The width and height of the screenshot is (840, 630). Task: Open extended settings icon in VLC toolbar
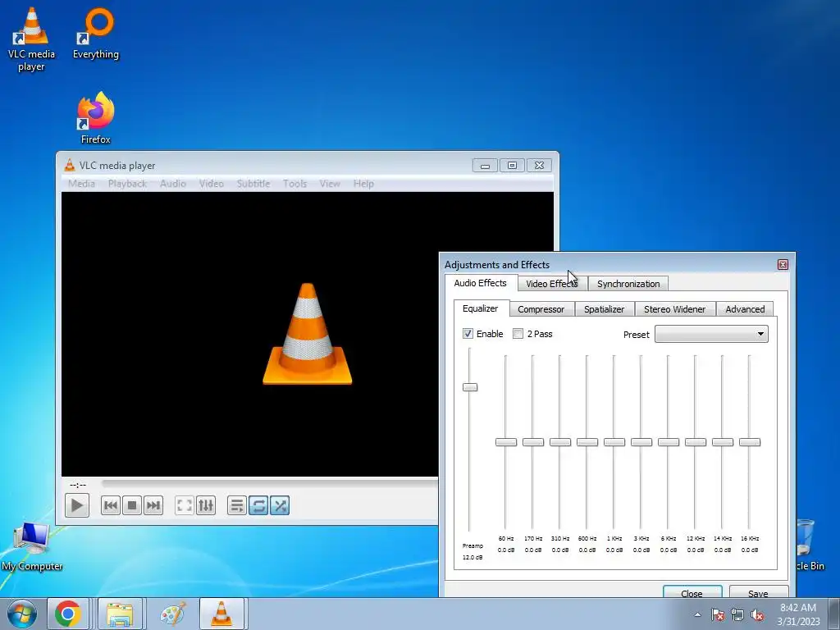click(206, 505)
